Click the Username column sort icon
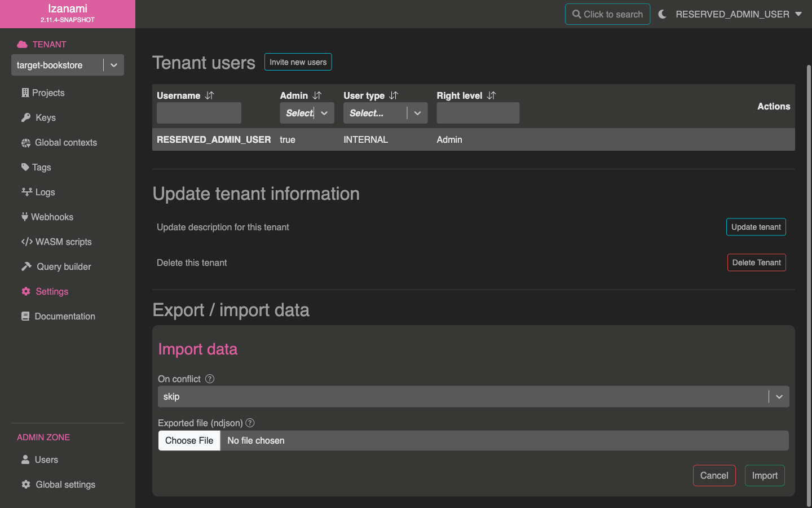The width and height of the screenshot is (812, 508). click(210, 95)
